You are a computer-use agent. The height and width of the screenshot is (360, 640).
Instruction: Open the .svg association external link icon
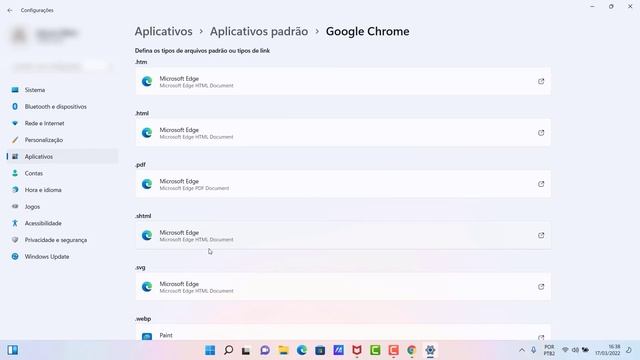541,287
